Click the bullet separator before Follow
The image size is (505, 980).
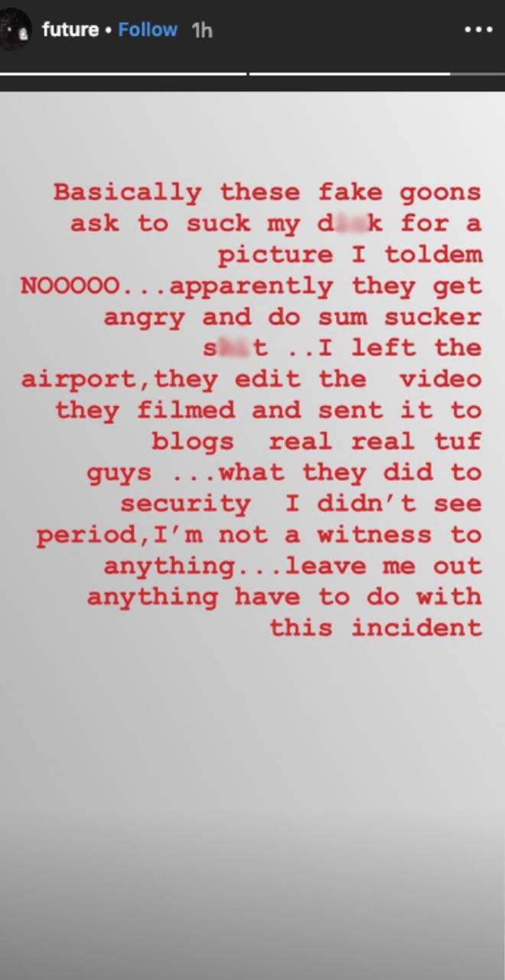[x=109, y=31]
